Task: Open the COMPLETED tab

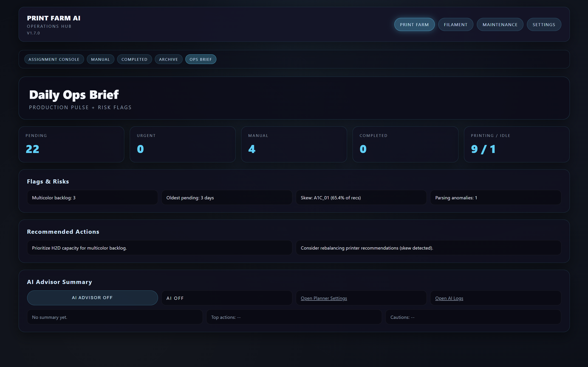Action: point(134,59)
